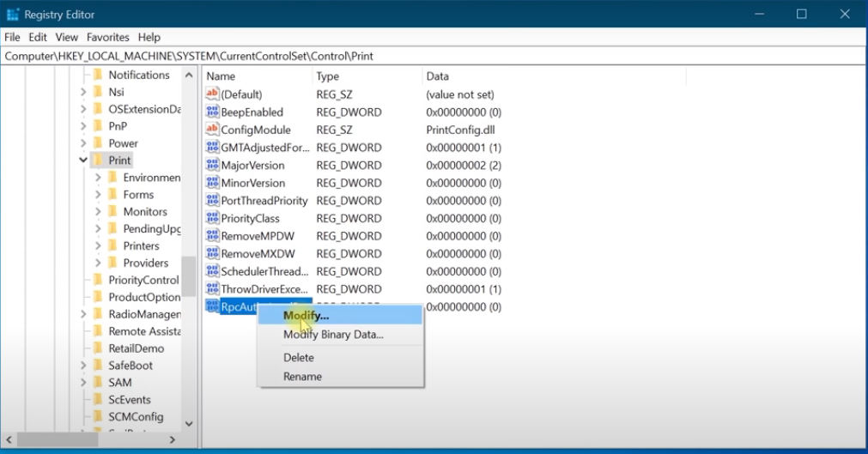
Task: Click the RetailDemo folder icon
Action: (98, 348)
